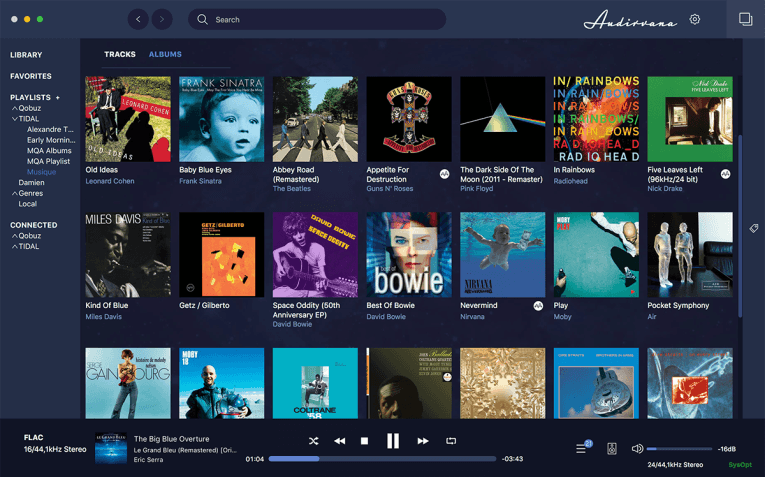The width and height of the screenshot is (765, 477).
Task: Open the Leonard Cohen artist link
Action: point(110,181)
